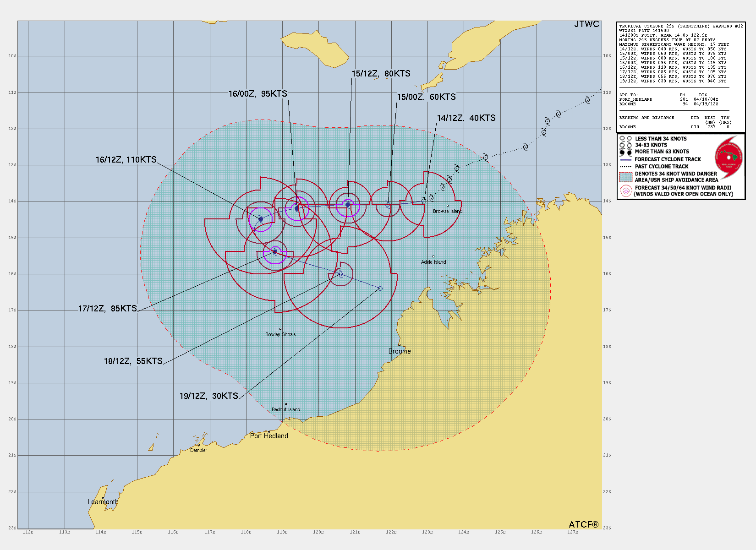The image size is (756, 550).
Task: Click the 'Broome' place name on the map
Action: (400, 351)
